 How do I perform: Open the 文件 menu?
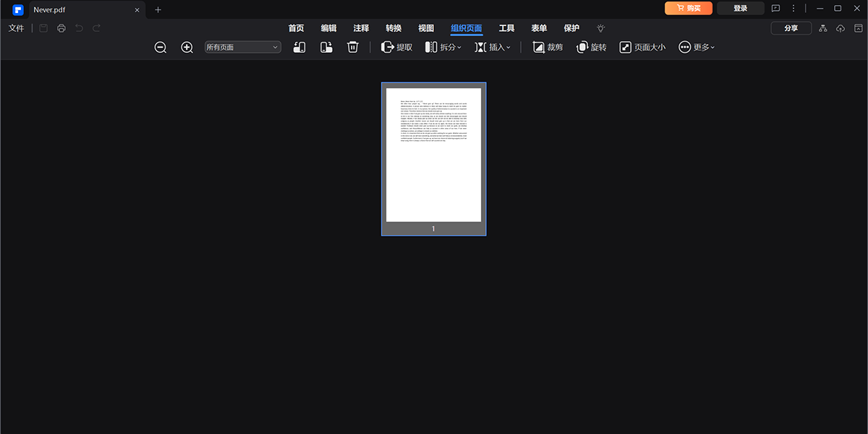pyautogui.click(x=17, y=27)
